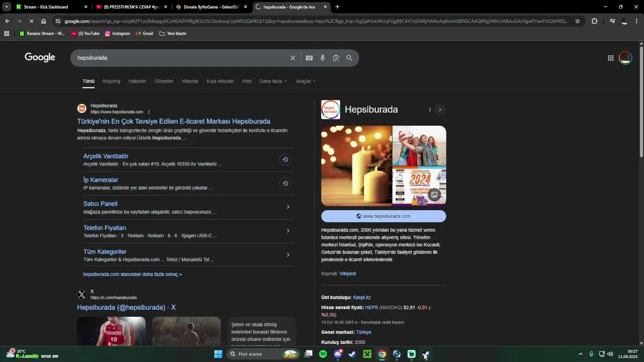Expand the Telefon Fiyatları sitelink chevron
Viewport: 644px width, 362px height.
pyautogui.click(x=288, y=231)
